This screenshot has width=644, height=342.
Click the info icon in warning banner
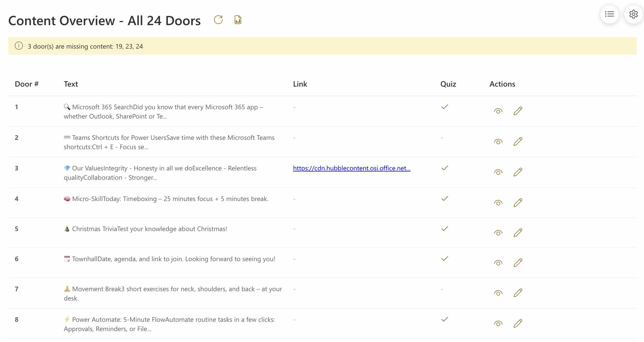[19, 46]
